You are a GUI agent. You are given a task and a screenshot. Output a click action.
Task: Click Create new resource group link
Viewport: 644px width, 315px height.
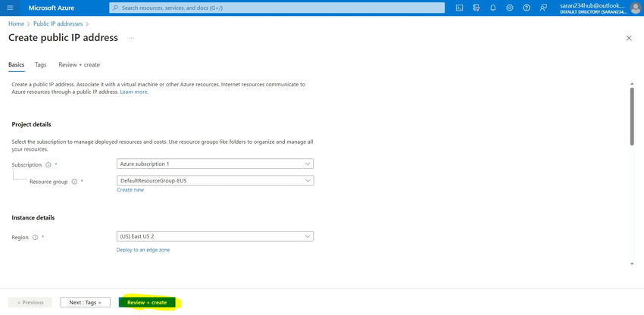click(x=130, y=190)
